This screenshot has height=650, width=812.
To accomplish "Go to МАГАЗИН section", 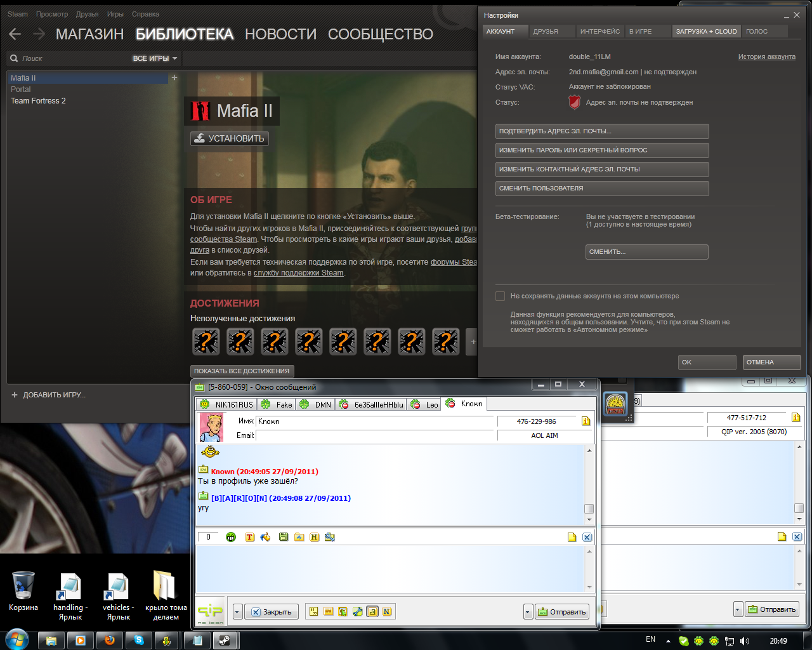I will point(90,34).
